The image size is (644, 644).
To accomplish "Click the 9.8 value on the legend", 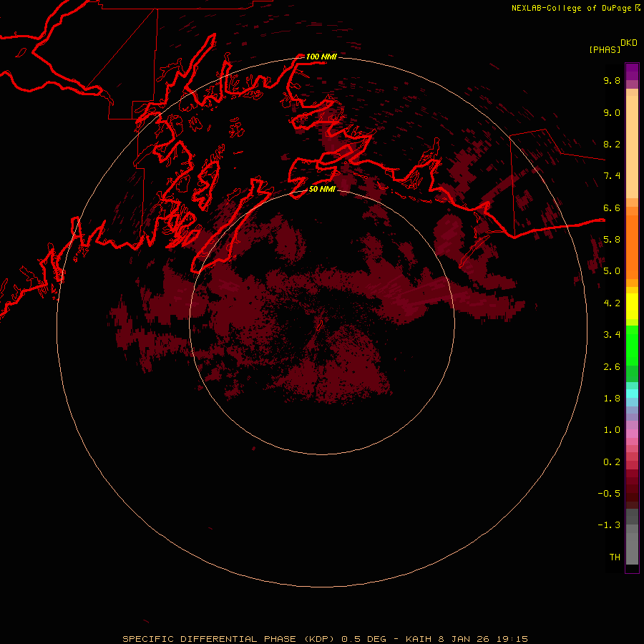I will click(x=612, y=80).
